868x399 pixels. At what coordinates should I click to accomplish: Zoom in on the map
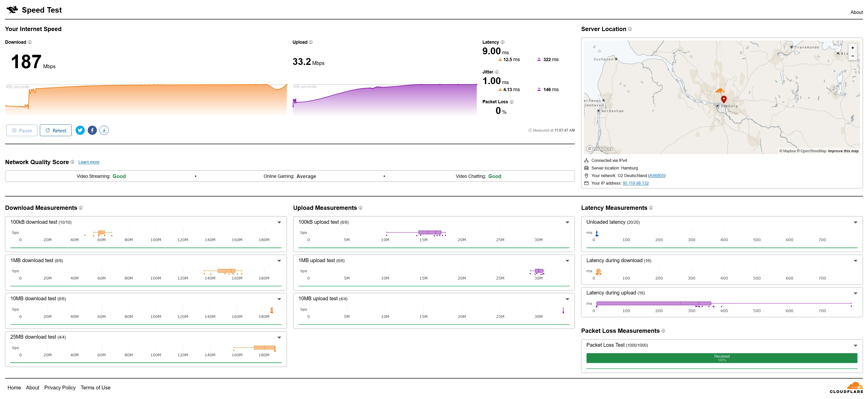pyautogui.click(x=853, y=48)
